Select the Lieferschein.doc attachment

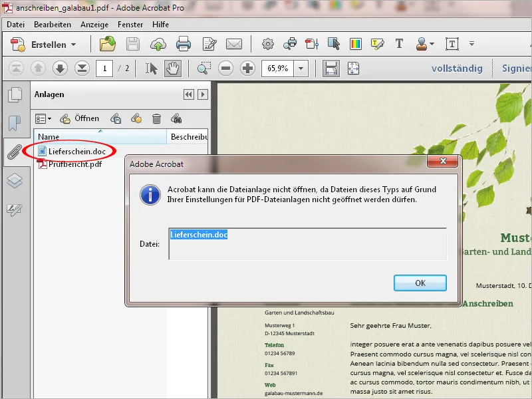(x=72, y=152)
